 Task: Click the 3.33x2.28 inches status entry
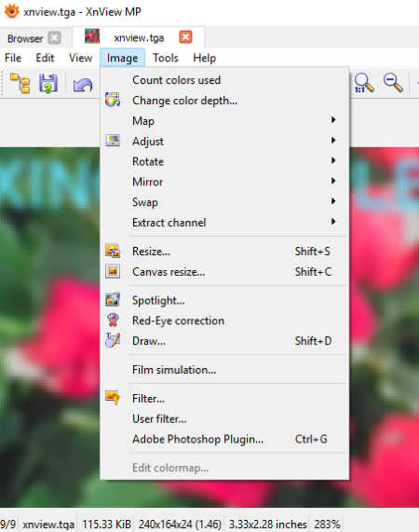[267, 525]
